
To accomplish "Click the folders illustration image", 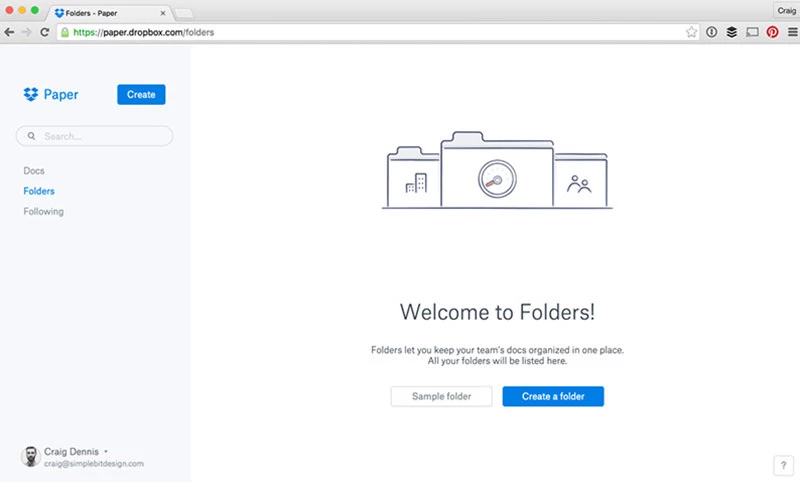I will pos(497,170).
